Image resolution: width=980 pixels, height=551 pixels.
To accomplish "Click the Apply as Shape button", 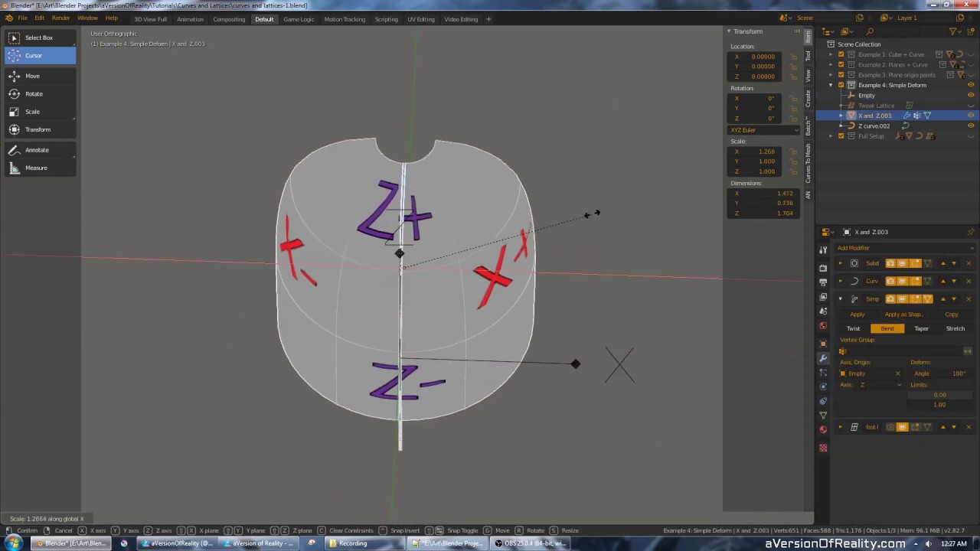I will pos(904,315).
